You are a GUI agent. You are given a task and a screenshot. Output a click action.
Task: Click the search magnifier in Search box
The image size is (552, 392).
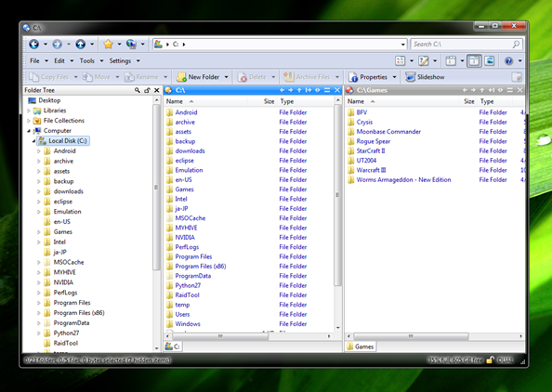click(516, 45)
